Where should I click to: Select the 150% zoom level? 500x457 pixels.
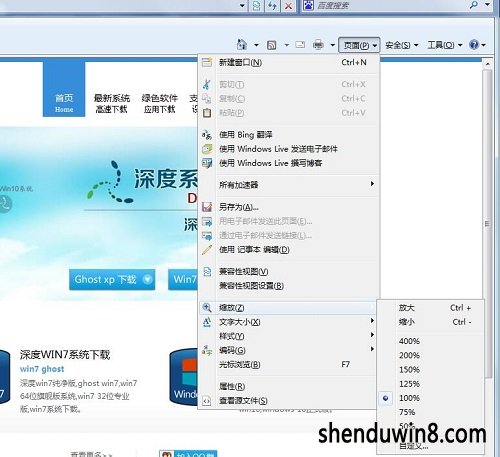point(430,370)
